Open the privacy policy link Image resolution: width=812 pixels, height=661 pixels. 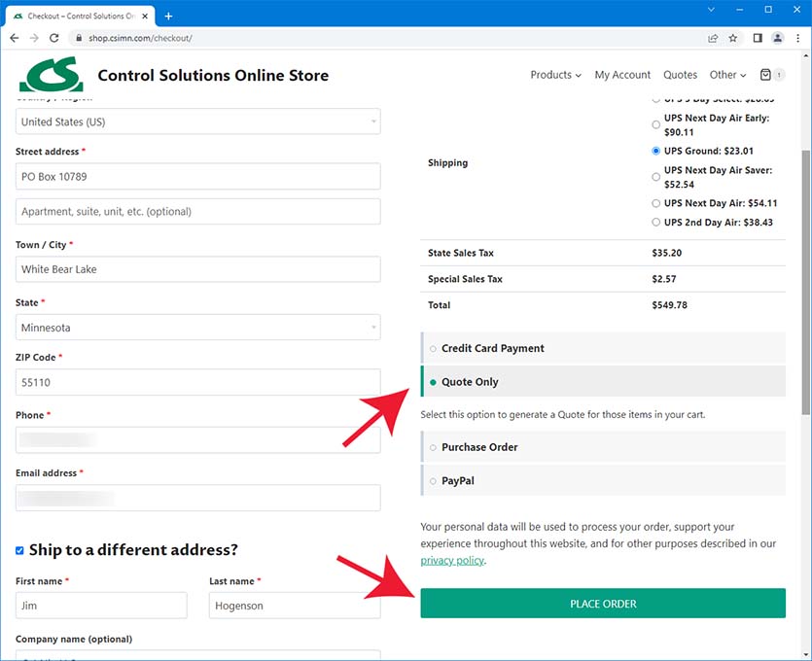pyautogui.click(x=452, y=561)
